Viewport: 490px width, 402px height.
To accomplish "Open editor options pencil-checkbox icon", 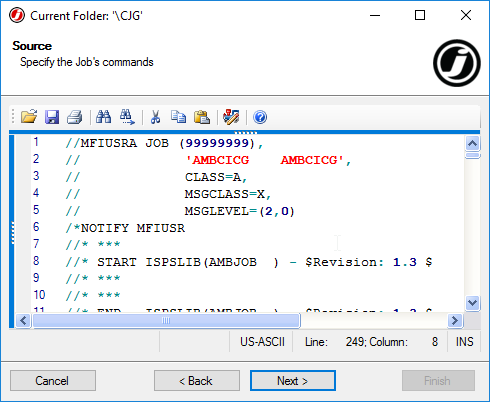I will click(x=231, y=117).
